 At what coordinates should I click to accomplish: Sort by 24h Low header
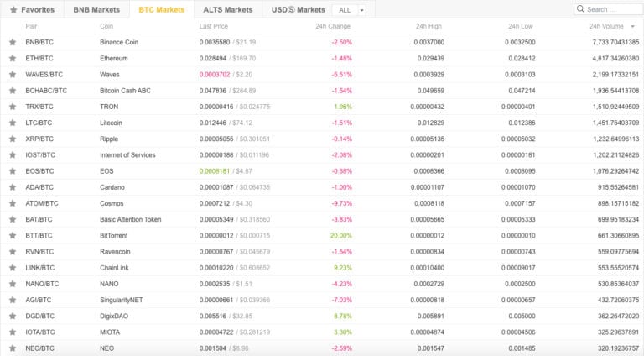[521, 26]
